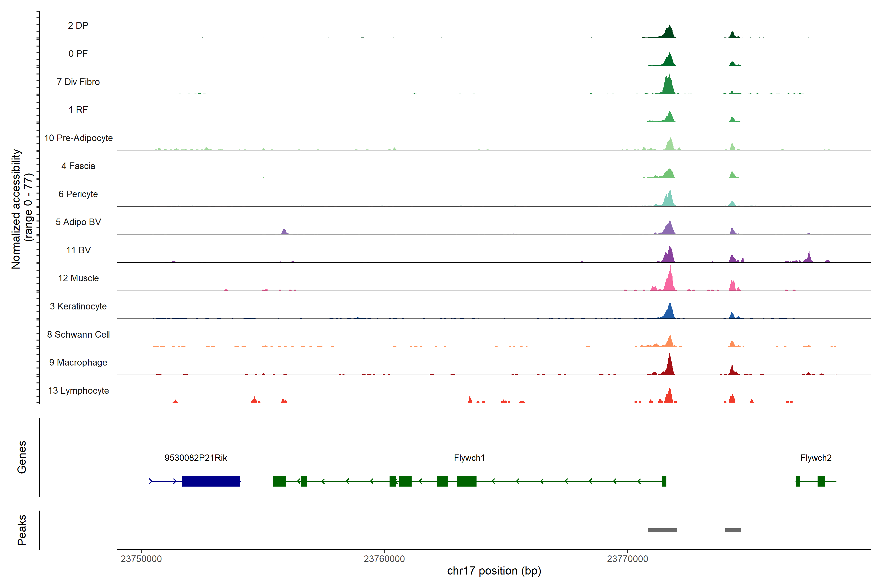Click the 23760000 axis tick label
Viewport: 882px width, 588px height.
(x=384, y=559)
